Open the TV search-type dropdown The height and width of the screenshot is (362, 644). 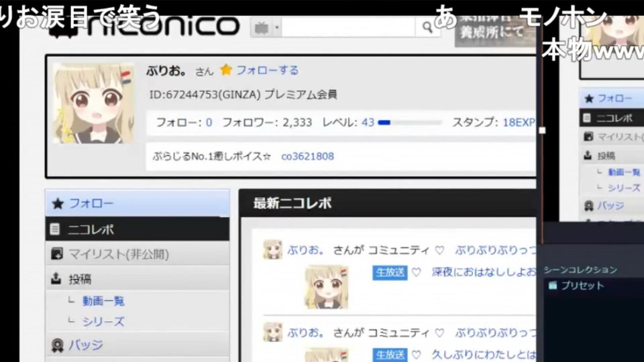(266, 28)
